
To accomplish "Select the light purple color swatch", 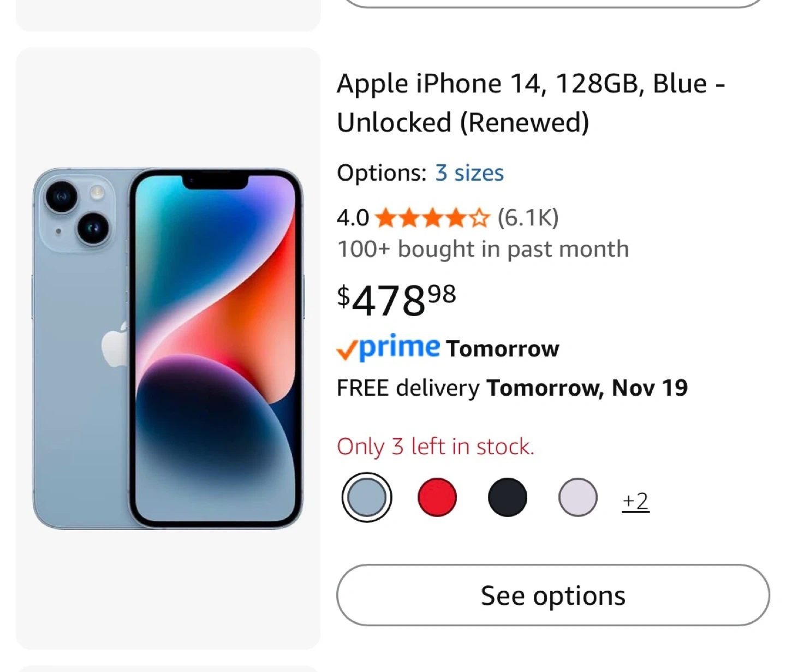I will pyautogui.click(x=577, y=497).
